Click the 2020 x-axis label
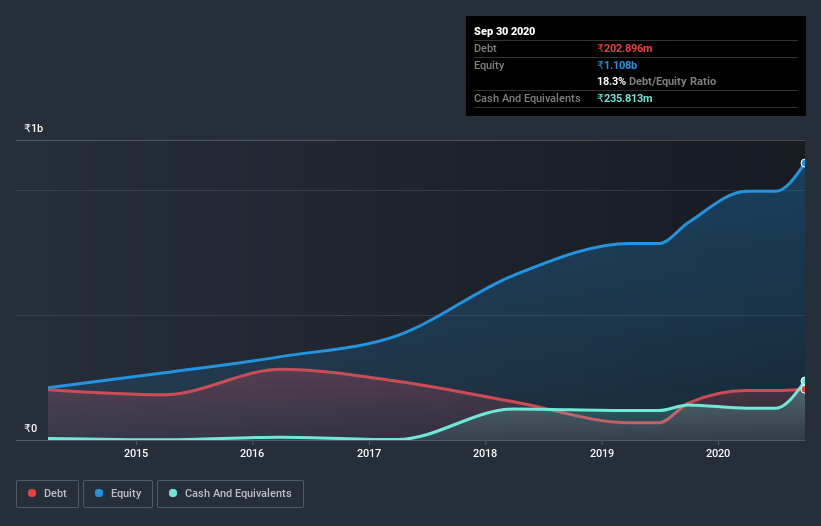The height and width of the screenshot is (526, 821). point(718,453)
